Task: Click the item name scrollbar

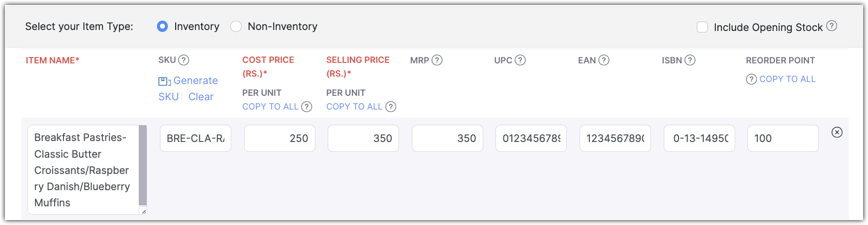Action: [143, 165]
